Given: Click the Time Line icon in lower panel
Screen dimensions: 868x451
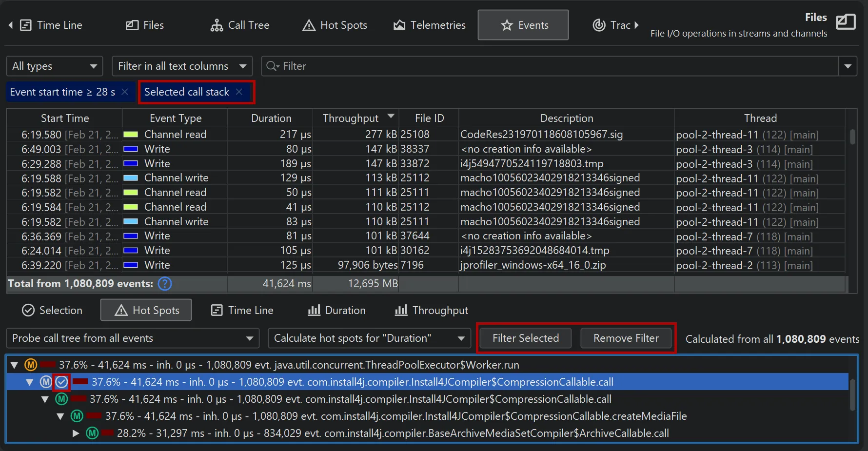Looking at the screenshot, I should tap(216, 310).
